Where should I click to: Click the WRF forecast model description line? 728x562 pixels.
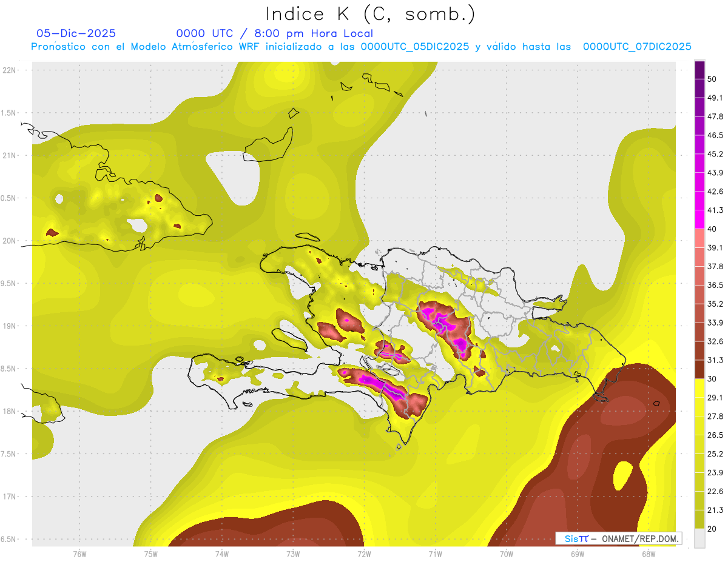[x=362, y=47]
